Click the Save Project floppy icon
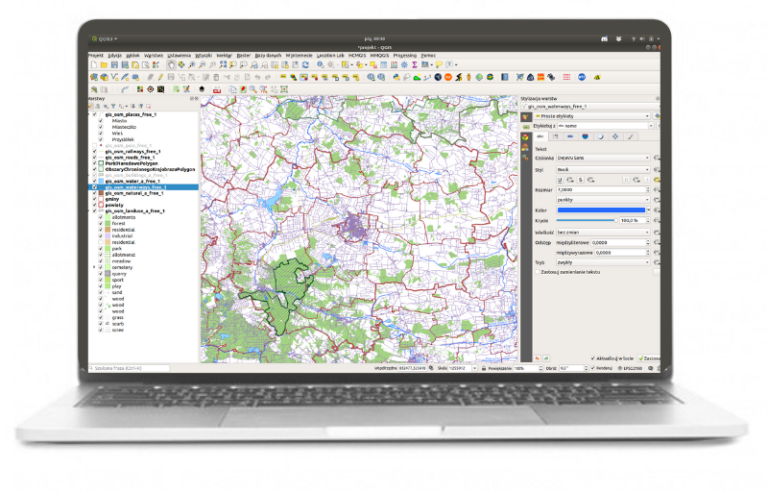Image resolution: width=768 pixels, height=492 pixels. tap(114, 65)
